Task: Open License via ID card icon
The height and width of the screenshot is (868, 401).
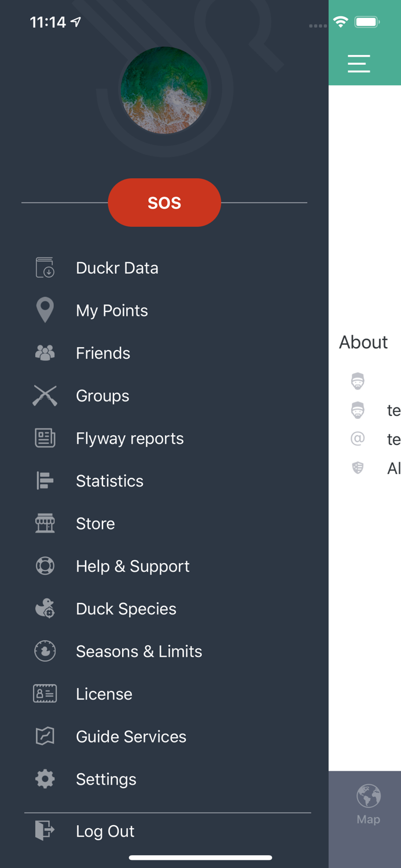Action: pyautogui.click(x=45, y=693)
